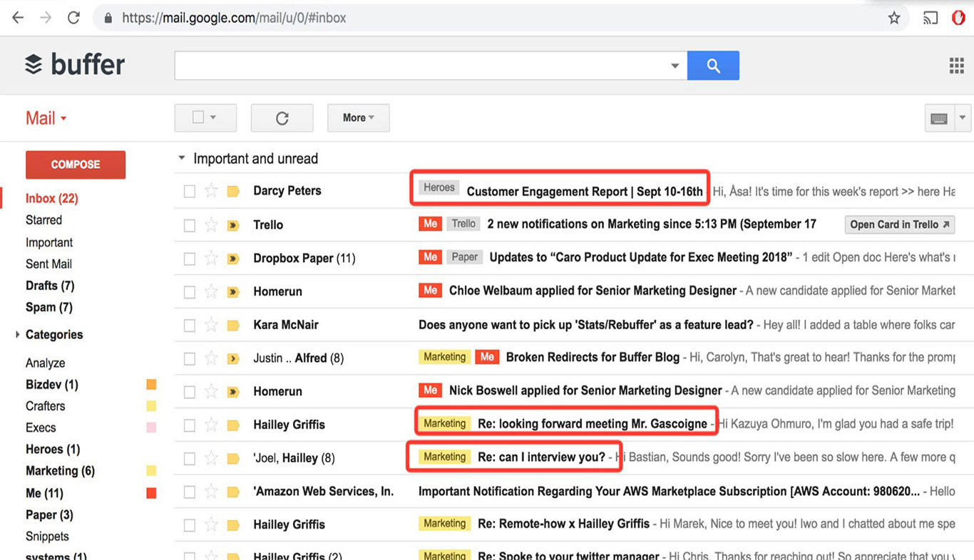Image resolution: width=974 pixels, height=560 pixels.
Task: Click the Refresh inbox icon
Action: click(x=282, y=118)
